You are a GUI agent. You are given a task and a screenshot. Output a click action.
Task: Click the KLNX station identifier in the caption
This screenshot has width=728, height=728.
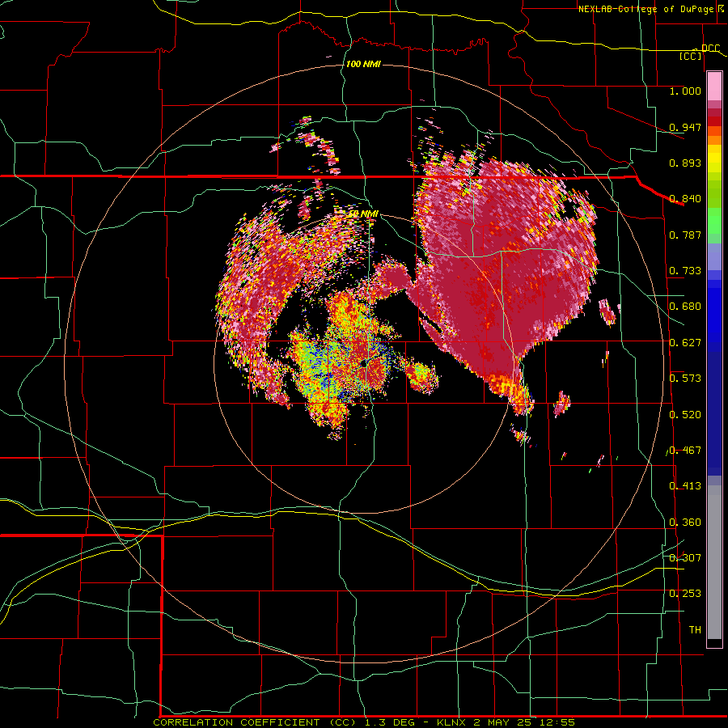coord(452,722)
